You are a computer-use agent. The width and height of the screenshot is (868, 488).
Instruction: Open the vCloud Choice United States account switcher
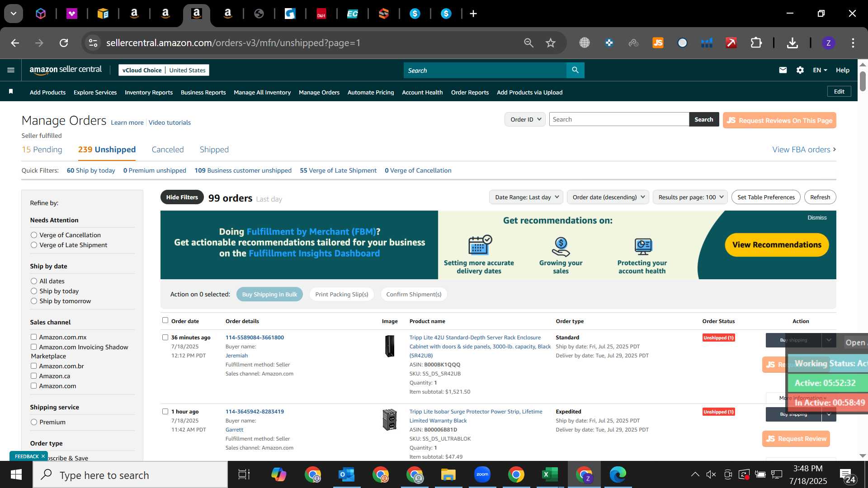pos(164,70)
